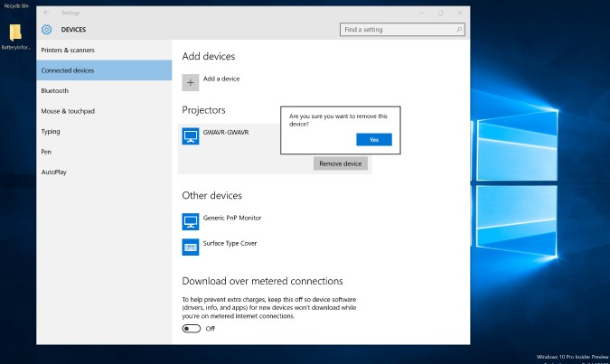
Task: Click the Devices gear icon
Action: (x=47, y=30)
